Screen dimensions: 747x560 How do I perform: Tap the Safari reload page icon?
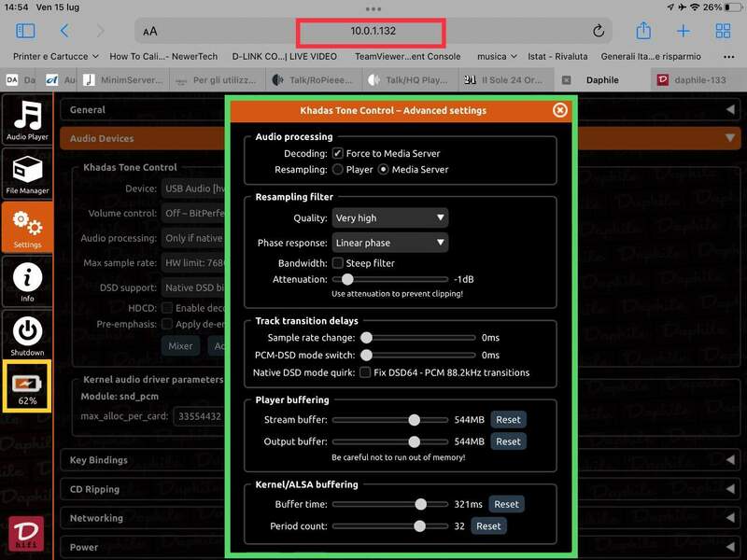(x=599, y=32)
